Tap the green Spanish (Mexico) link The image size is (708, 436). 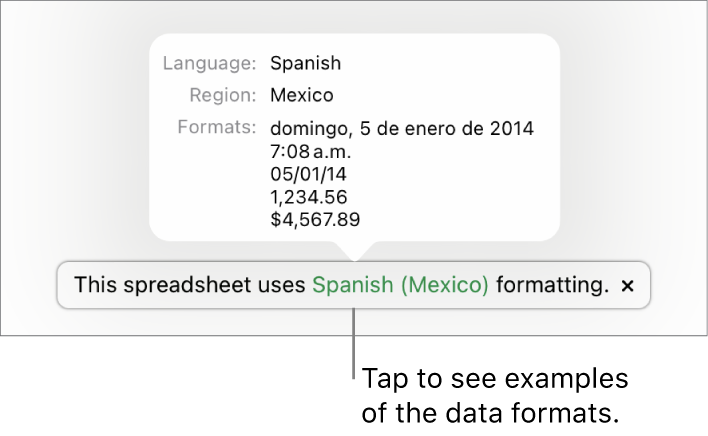pyautogui.click(x=400, y=286)
